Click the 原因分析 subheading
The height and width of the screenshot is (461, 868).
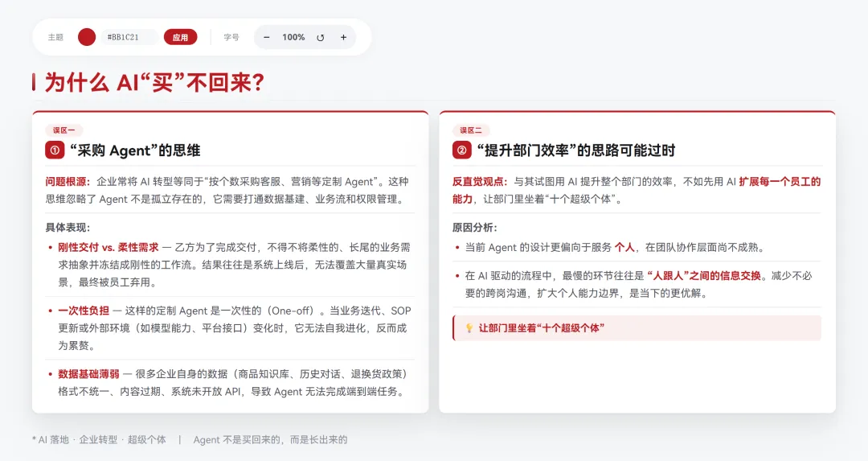pyautogui.click(x=474, y=228)
